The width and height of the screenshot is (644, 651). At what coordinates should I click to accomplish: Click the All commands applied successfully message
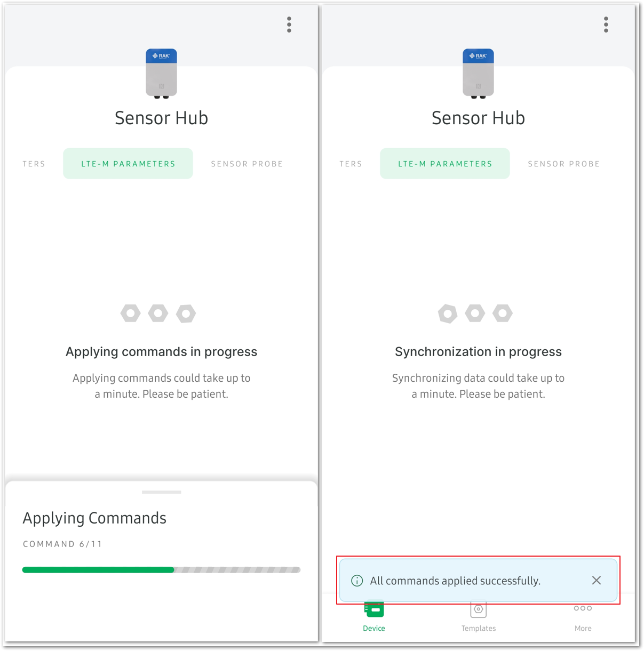pos(455,581)
